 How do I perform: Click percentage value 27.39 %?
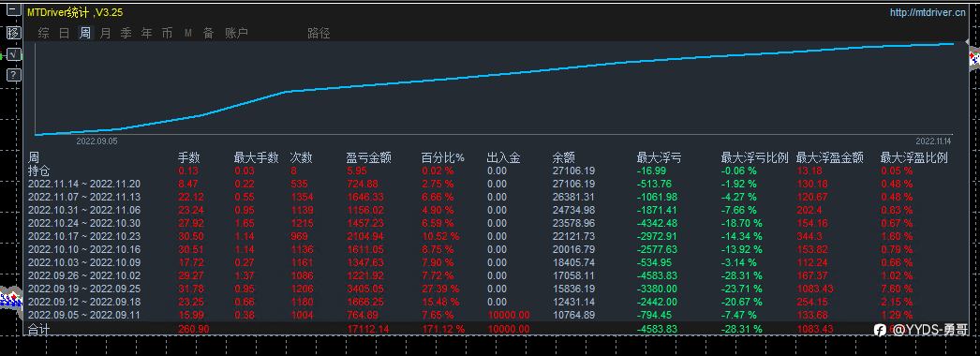click(440, 289)
